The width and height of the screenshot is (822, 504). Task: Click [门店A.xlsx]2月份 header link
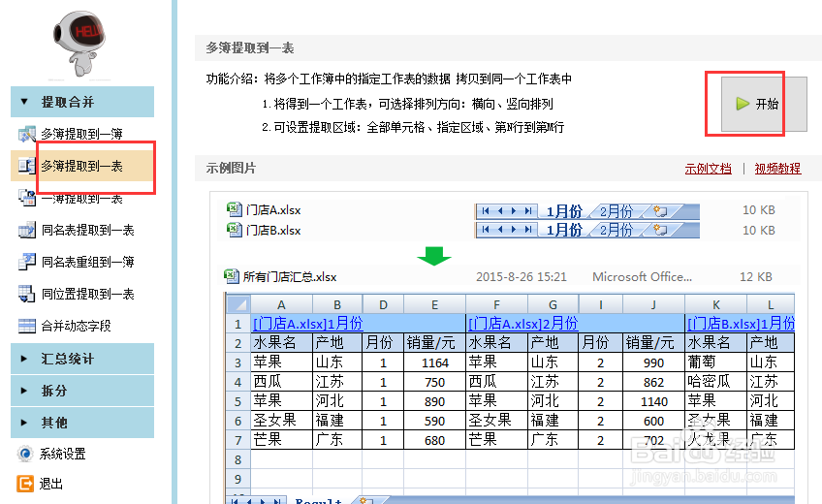tap(523, 324)
